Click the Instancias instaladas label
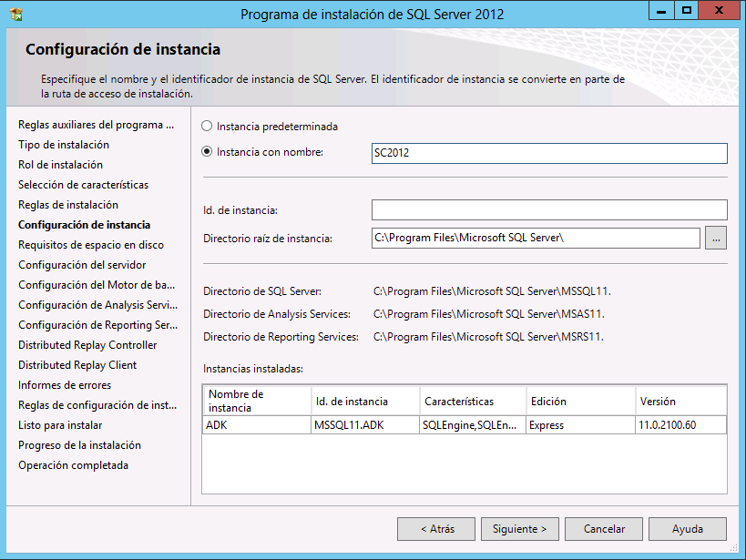746x560 pixels. click(x=253, y=369)
